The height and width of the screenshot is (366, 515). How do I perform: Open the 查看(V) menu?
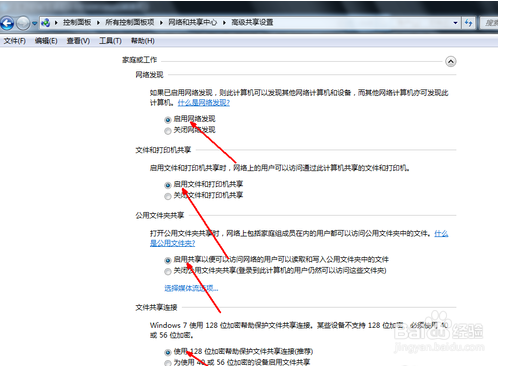pos(78,41)
